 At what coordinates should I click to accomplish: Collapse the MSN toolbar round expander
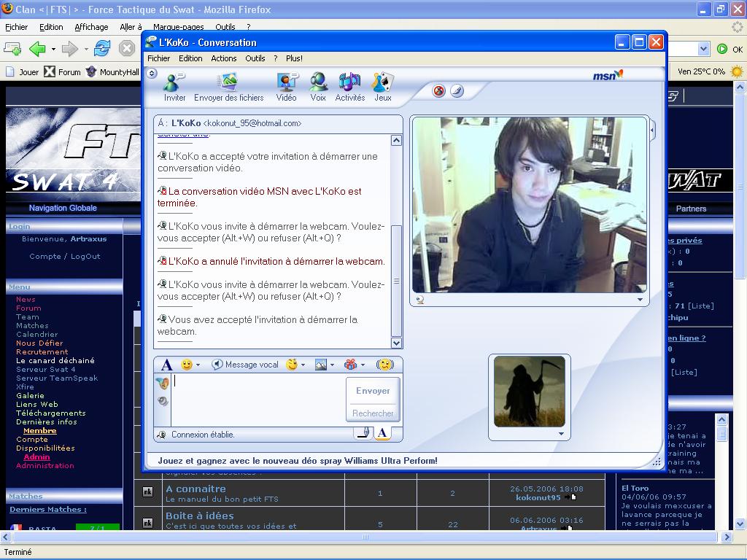point(152,74)
